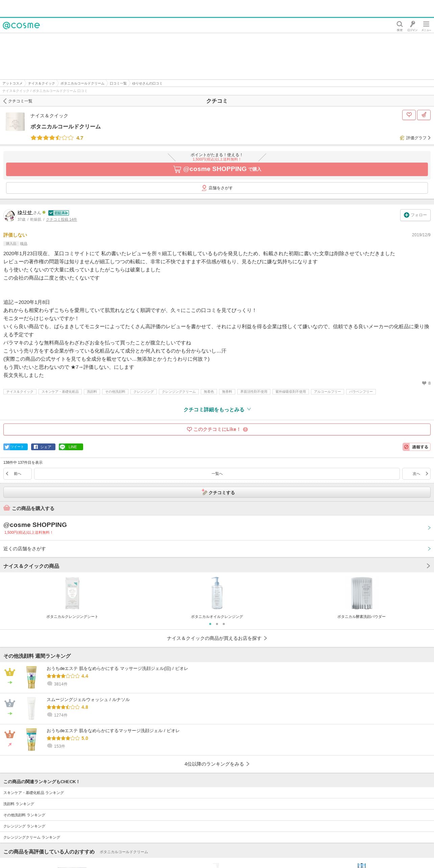This screenshot has height=868, width=434.
Task: Select the スキンケア・基礎化粧品 tag
Action: pos(60,392)
